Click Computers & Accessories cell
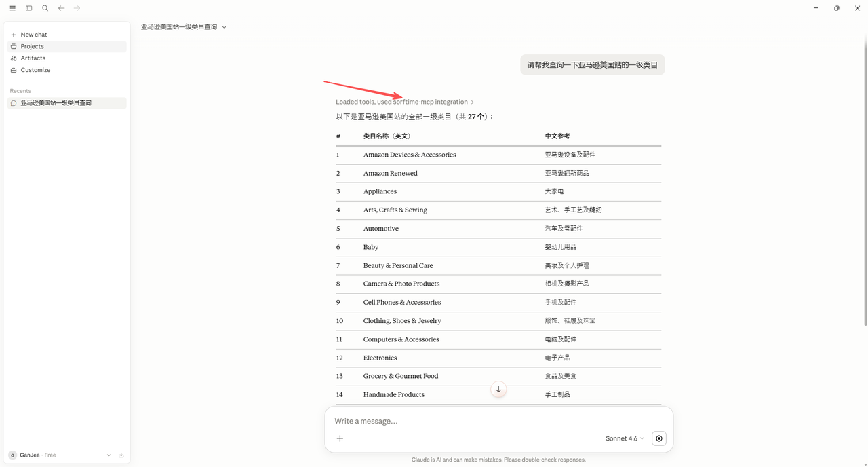This screenshot has height=467, width=868. tap(401, 339)
